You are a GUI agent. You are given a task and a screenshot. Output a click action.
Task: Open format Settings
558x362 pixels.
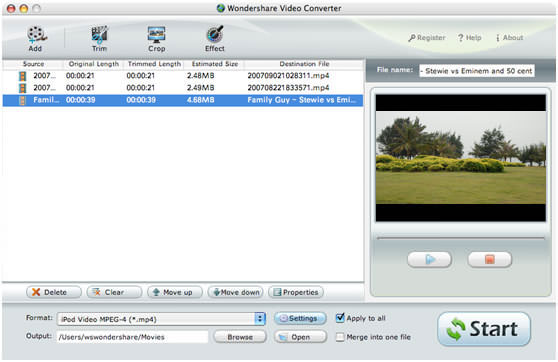point(300,319)
